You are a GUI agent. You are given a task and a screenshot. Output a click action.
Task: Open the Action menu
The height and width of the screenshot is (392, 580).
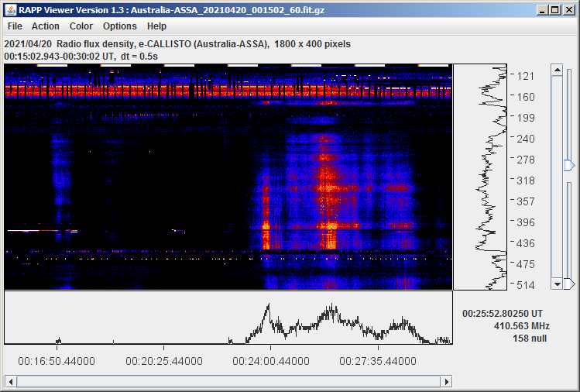tap(45, 26)
